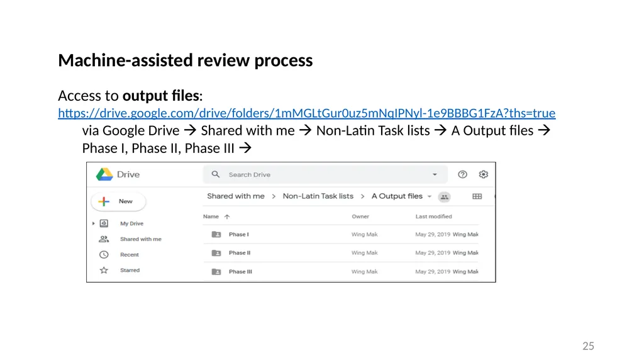The height and width of the screenshot is (362, 644).
Task: Click the shared people icon in breadcrumb
Action: 444,197
